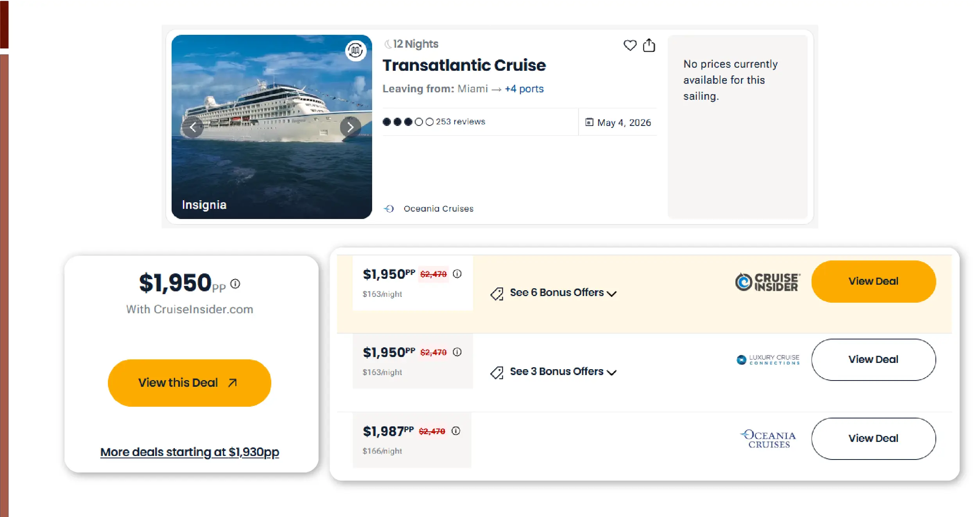Click the Insignia ship photo
This screenshot has width=980, height=517.
coord(271,164)
